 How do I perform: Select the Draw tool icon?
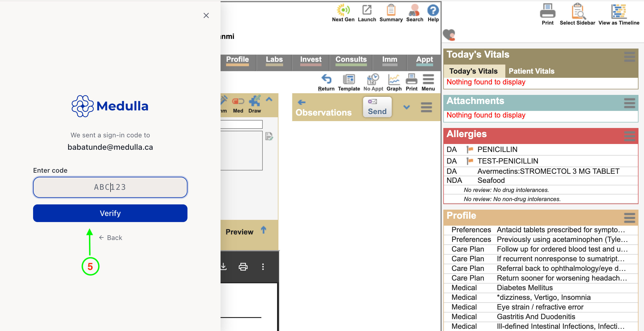254,105
